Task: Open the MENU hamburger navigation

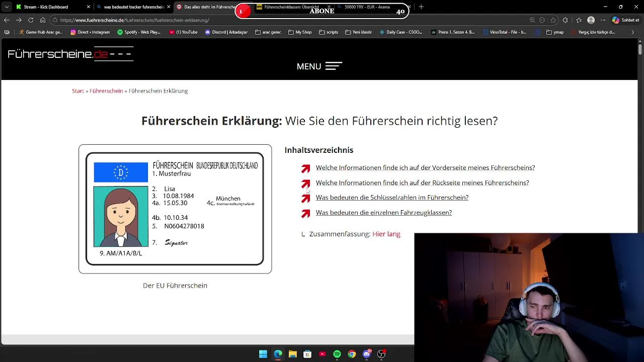Action: (x=319, y=66)
